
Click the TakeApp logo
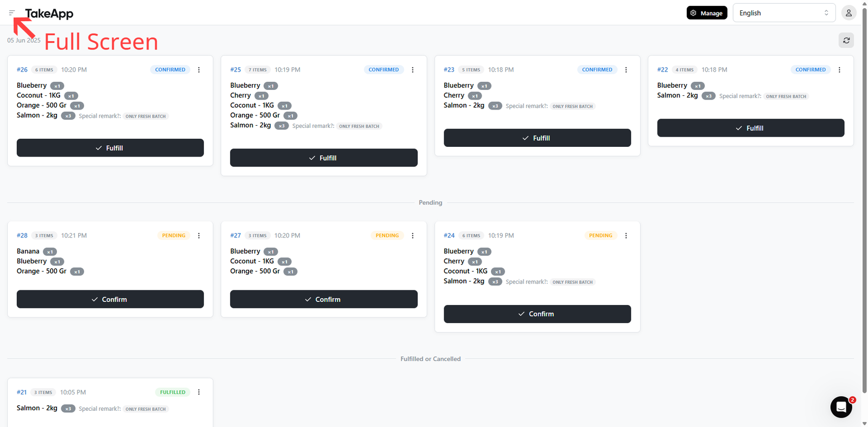click(x=49, y=14)
